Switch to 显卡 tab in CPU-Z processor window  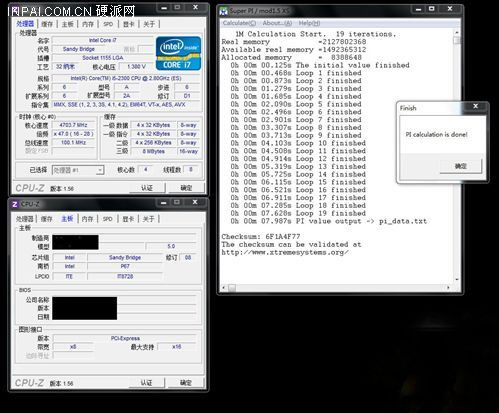pos(129,24)
